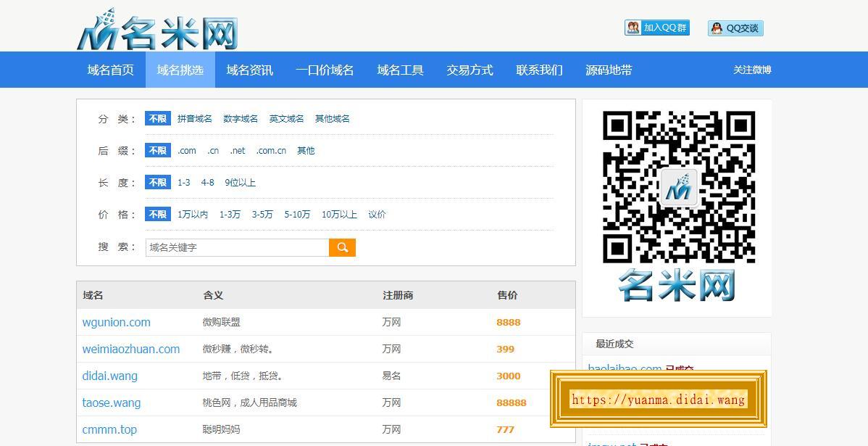Select 不限 in the 分类 filter row
The image size is (868, 446).
[158, 118]
